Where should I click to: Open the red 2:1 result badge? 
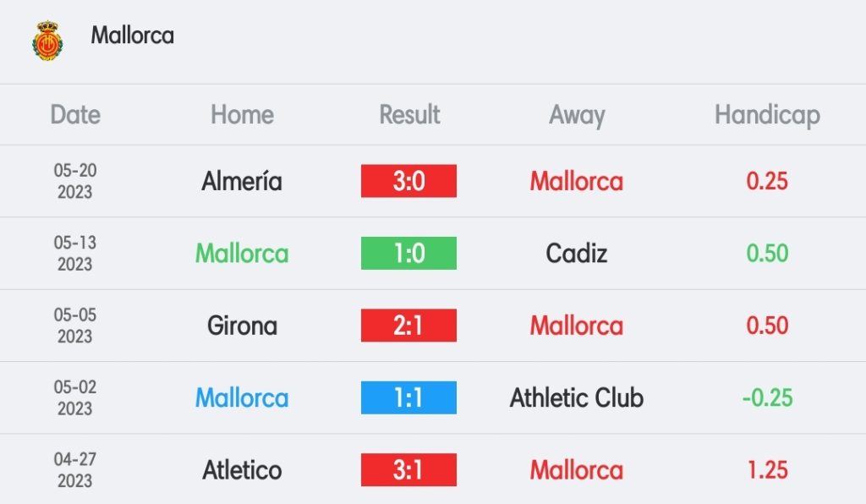tap(408, 326)
